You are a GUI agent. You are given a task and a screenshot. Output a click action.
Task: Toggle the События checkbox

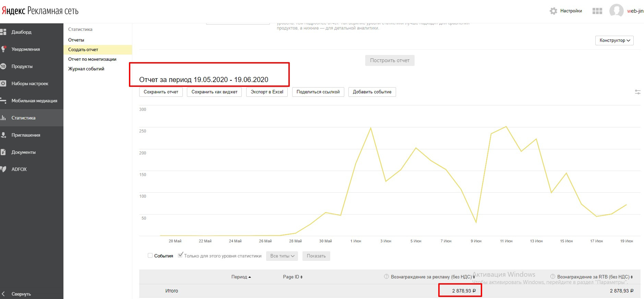(x=150, y=255)
